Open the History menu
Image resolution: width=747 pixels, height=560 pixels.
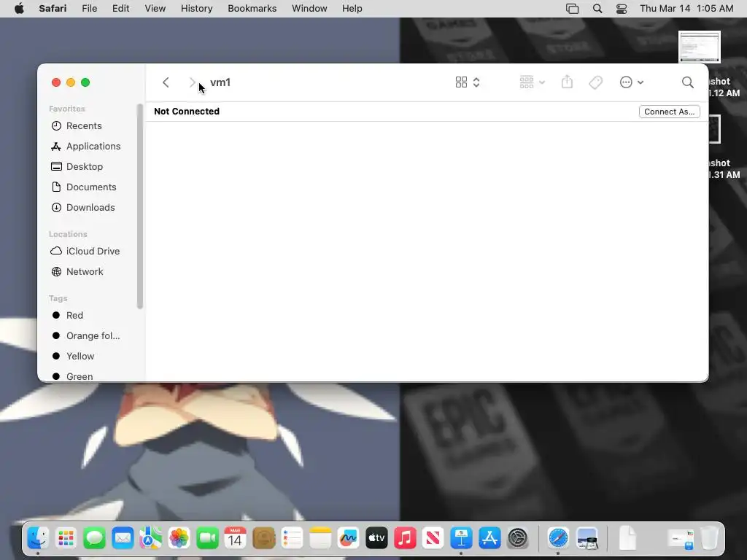click(x=196, y=9)
